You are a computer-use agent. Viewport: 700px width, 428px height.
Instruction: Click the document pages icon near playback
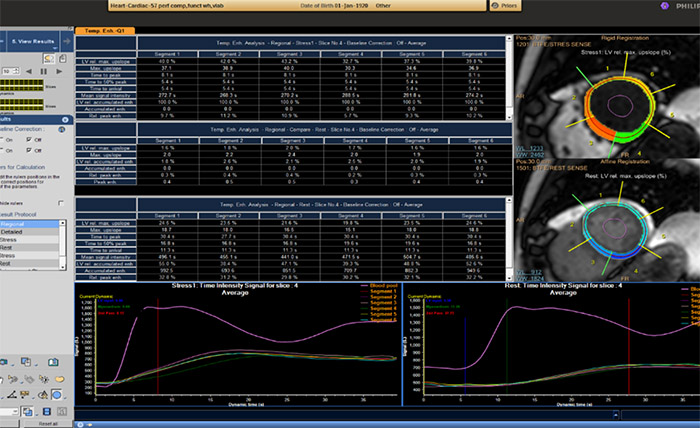(x=62, y=58)
